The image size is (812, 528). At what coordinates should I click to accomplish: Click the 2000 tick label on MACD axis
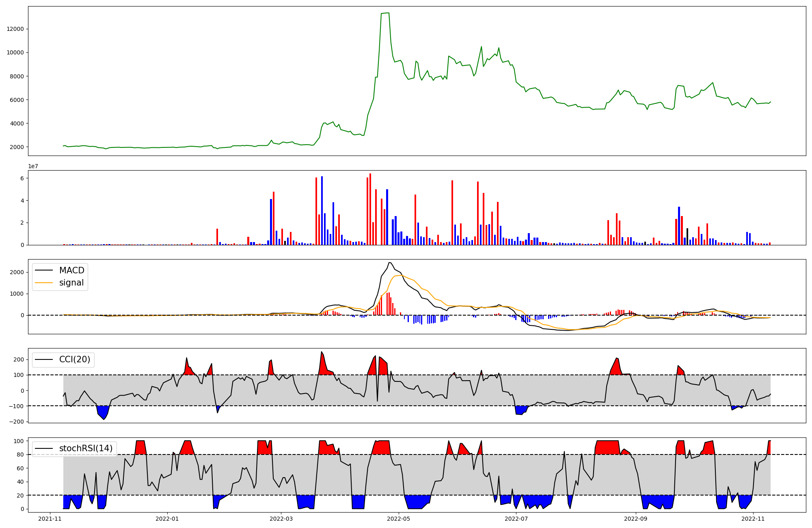click(x=16, y=272)
